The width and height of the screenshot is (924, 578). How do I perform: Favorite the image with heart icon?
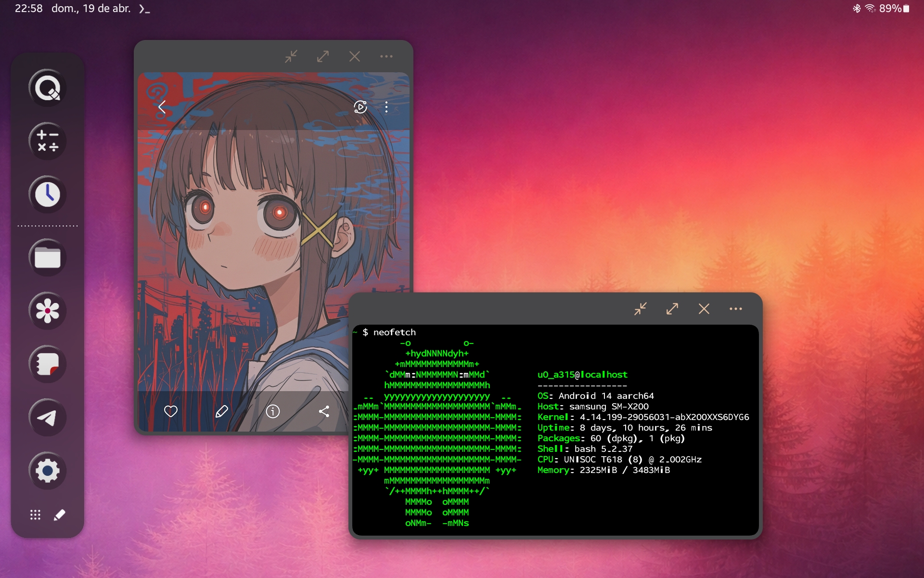pos(171,411)
